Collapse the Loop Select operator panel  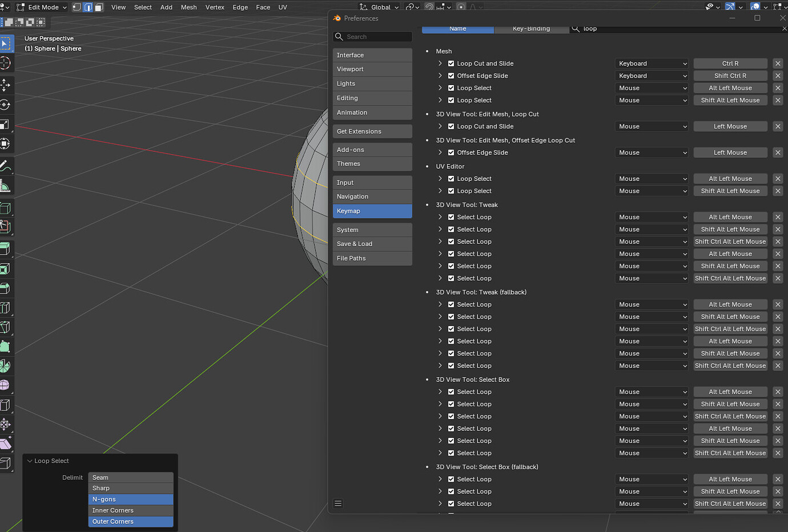coord(30,461)
